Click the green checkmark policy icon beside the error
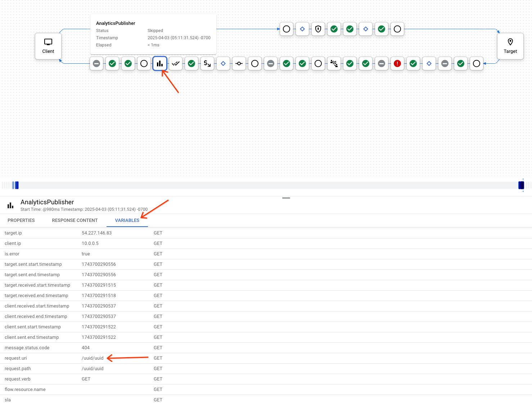Image resolution: width=532 pixels, height=405 pixels. 413,63
